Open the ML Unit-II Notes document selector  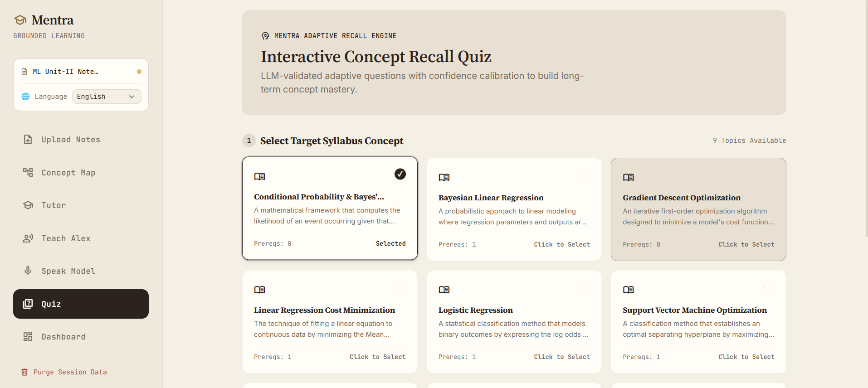pos(81,72)
